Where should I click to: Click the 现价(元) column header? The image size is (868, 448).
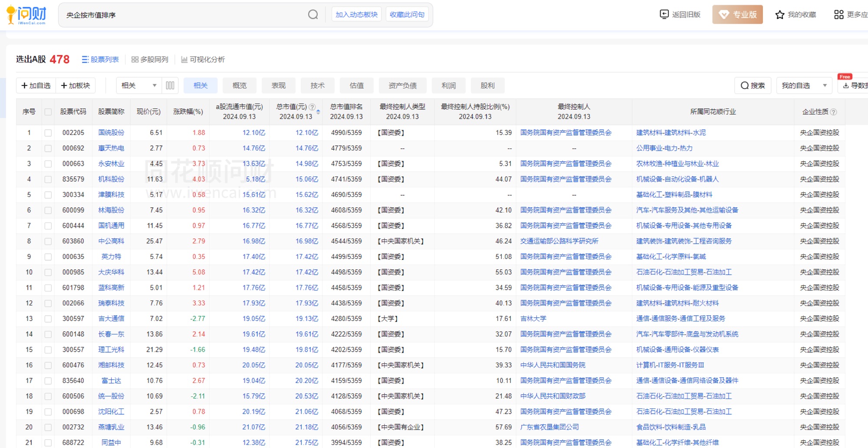[x=148, y=112]
